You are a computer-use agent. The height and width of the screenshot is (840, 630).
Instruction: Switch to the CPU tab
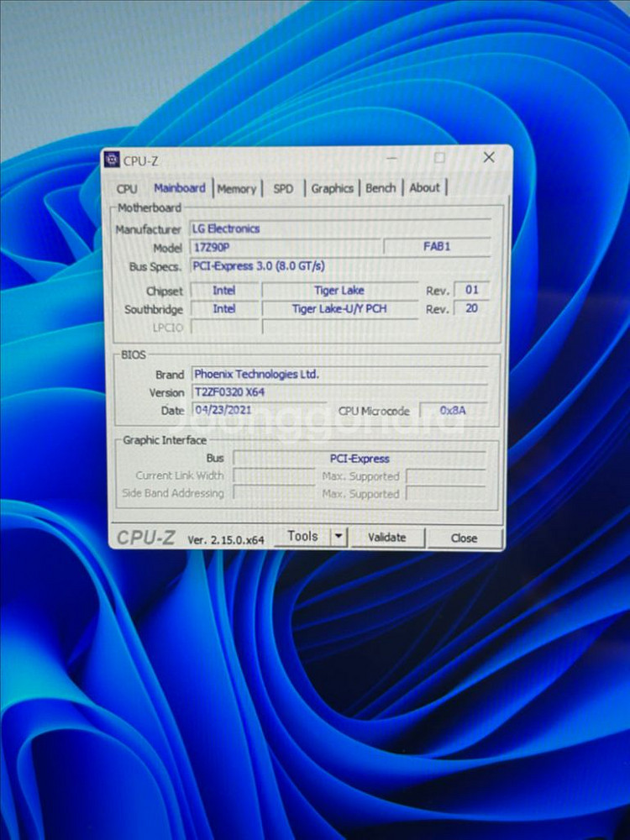point(127,189)
